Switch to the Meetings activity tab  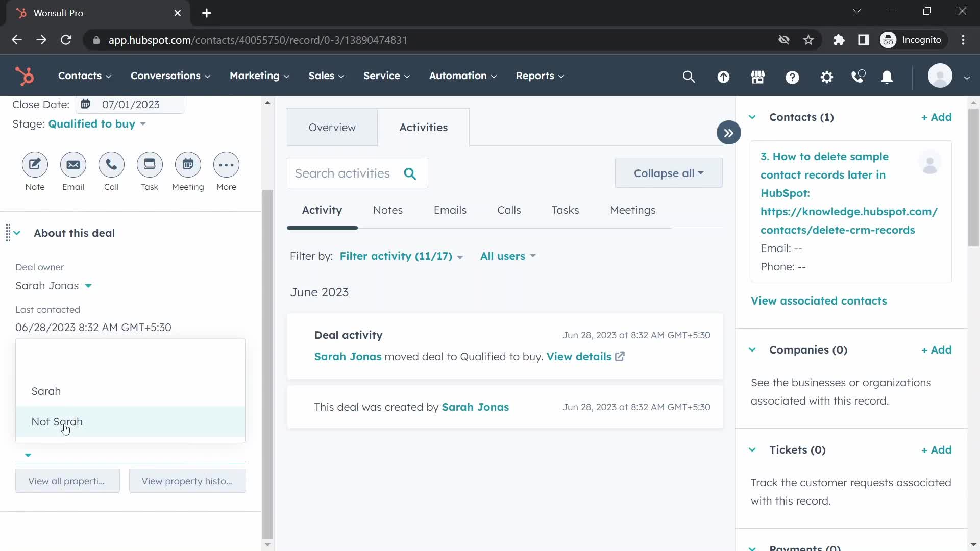click(632, 210)
